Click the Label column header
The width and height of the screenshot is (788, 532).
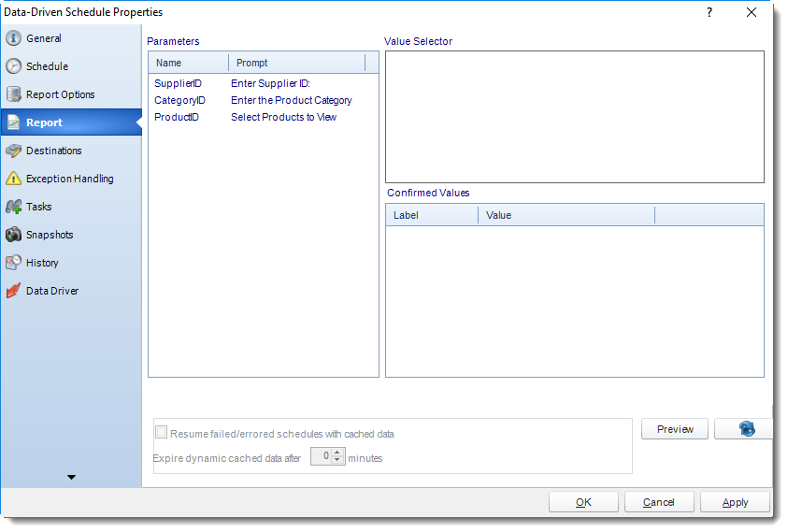click(432, 215)
